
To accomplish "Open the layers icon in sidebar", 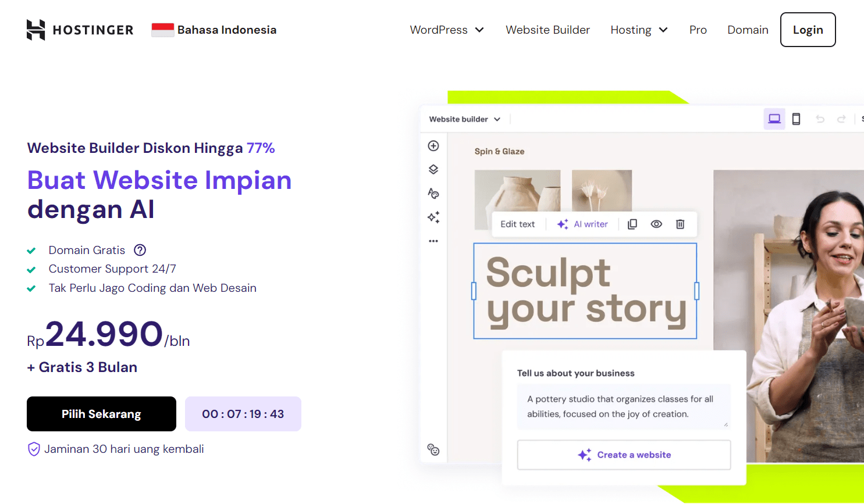I will 433,169.
